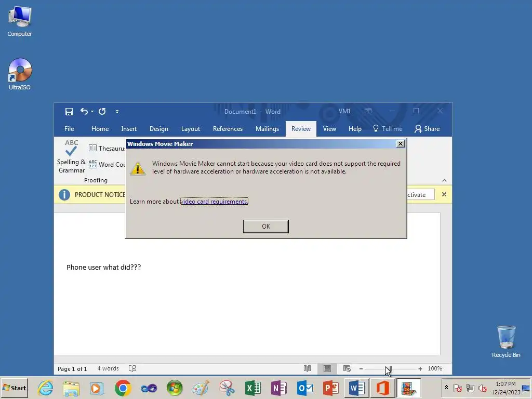Screen dimensions: 532x399
Task: Dismiss the Product Notice bar
Action: coord(444,194)
